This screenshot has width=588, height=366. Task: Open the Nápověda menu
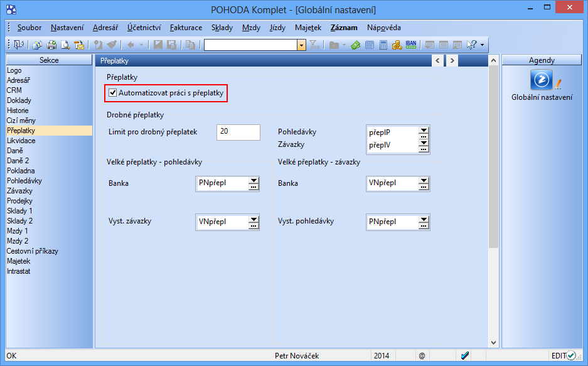click(384, 28)
